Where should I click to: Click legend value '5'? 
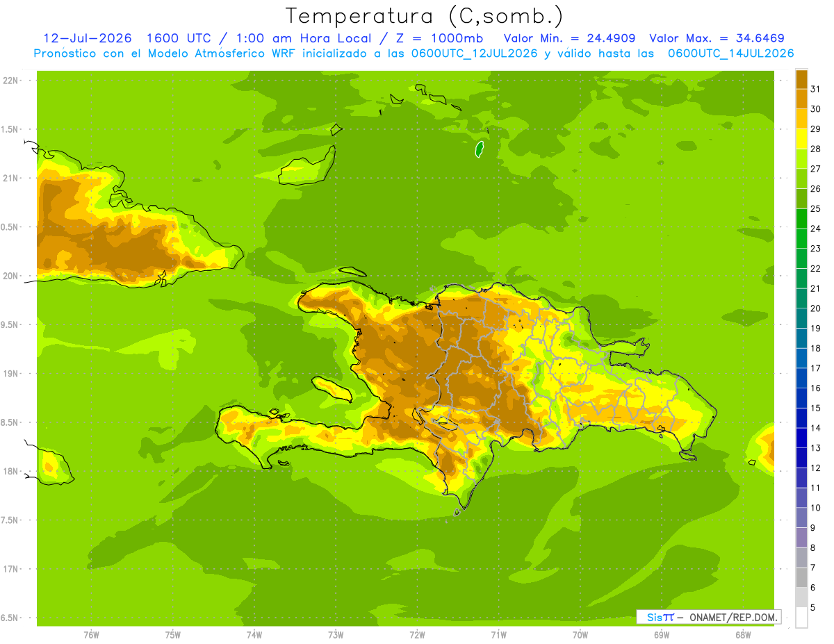point(813,608)
